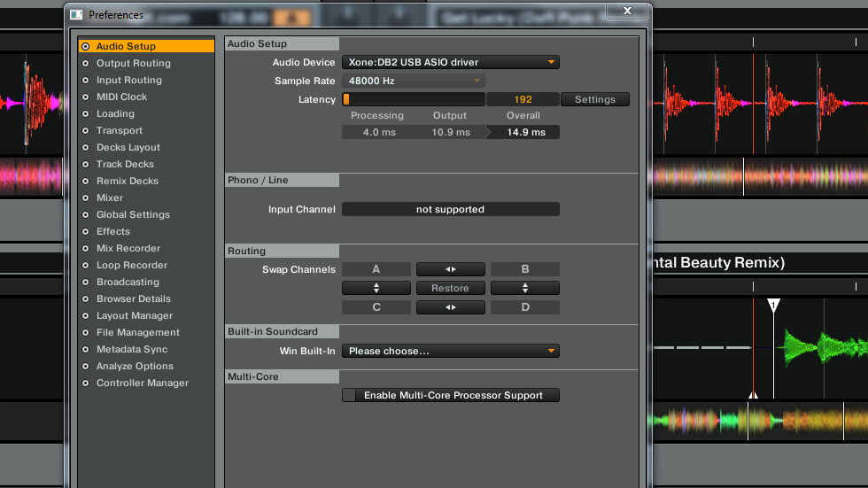The width and height of the screenshot is (868, 488).
Task: Click cue marker 1 in lower deck waveform
Action: coord(773,305)
